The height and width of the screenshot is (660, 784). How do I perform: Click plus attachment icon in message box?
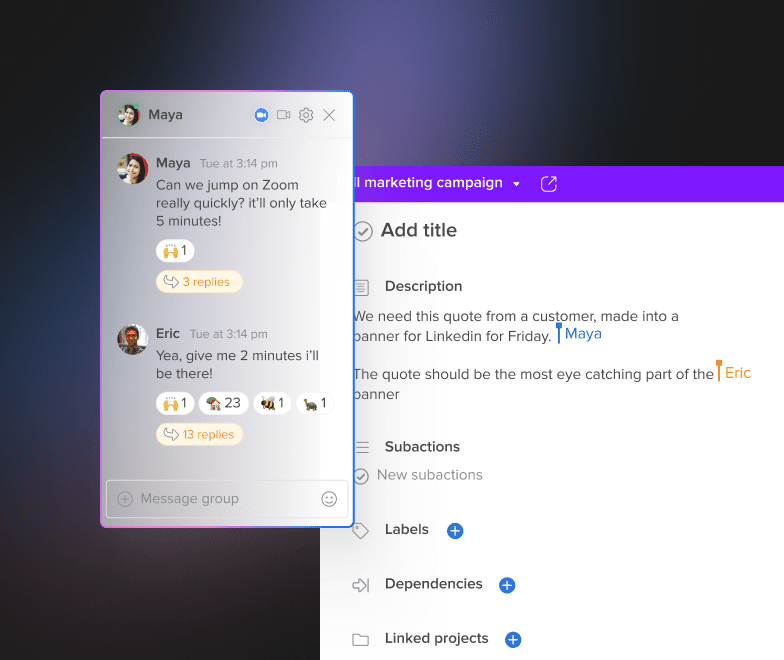tap(125, 499)
